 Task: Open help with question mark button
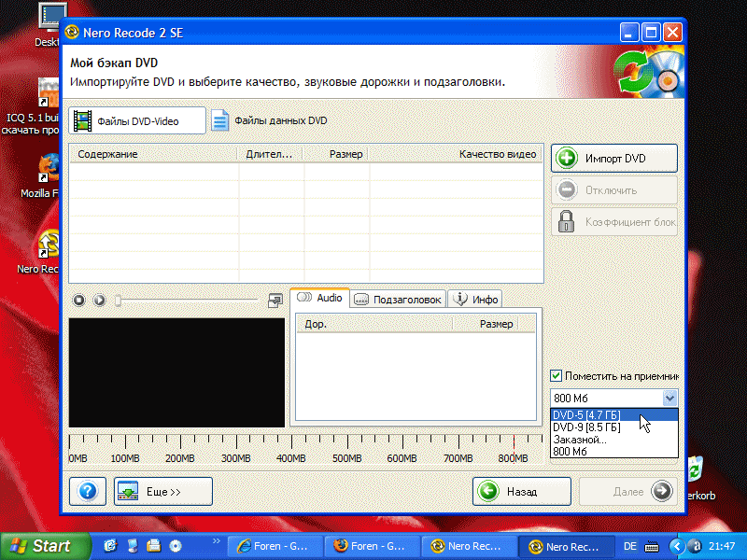click(x=88, y=491)
